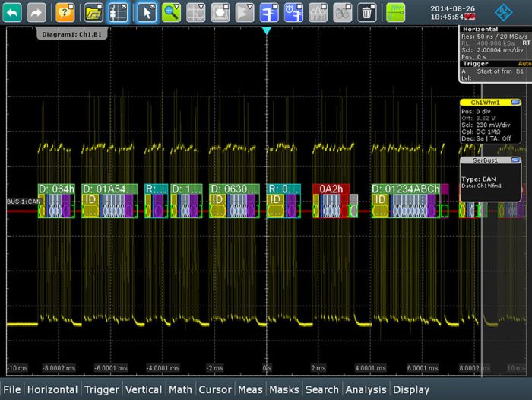Image resolution: width=532 pixels, height=400 pixels.
Task: Click the Redo arrow icon
Action: pyautogui.click(x=36, y=13)
